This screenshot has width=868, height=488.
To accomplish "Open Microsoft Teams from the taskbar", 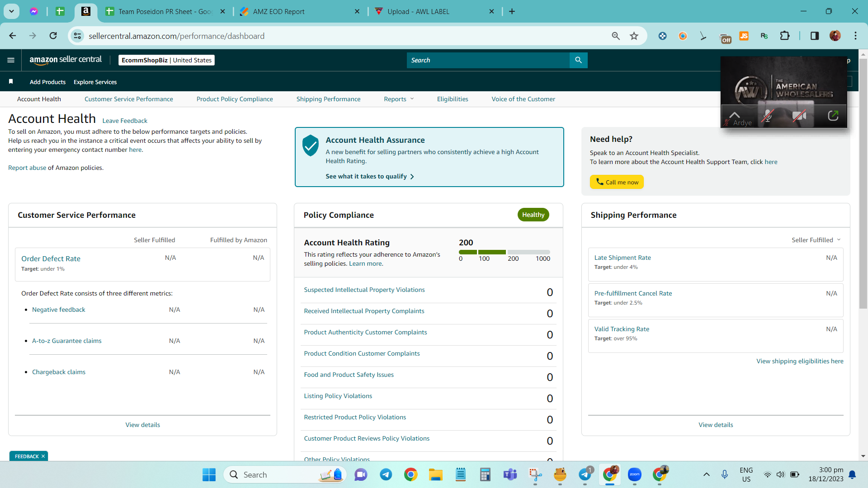I will (510, 474).
